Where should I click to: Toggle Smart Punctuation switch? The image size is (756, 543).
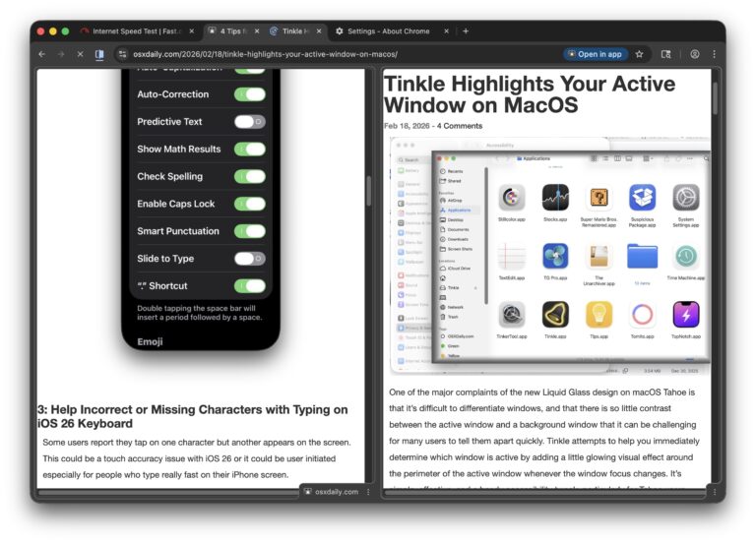point(250,231)
